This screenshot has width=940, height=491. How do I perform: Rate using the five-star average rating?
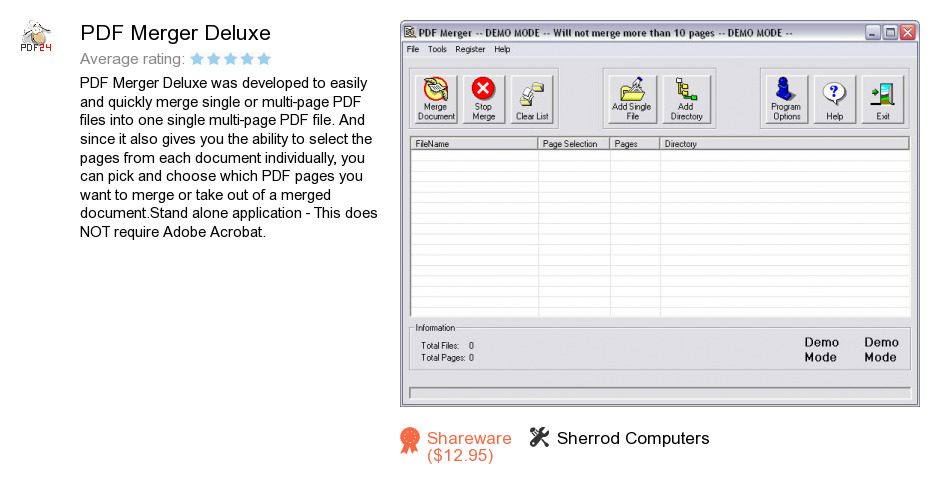(x=230, y=59)
